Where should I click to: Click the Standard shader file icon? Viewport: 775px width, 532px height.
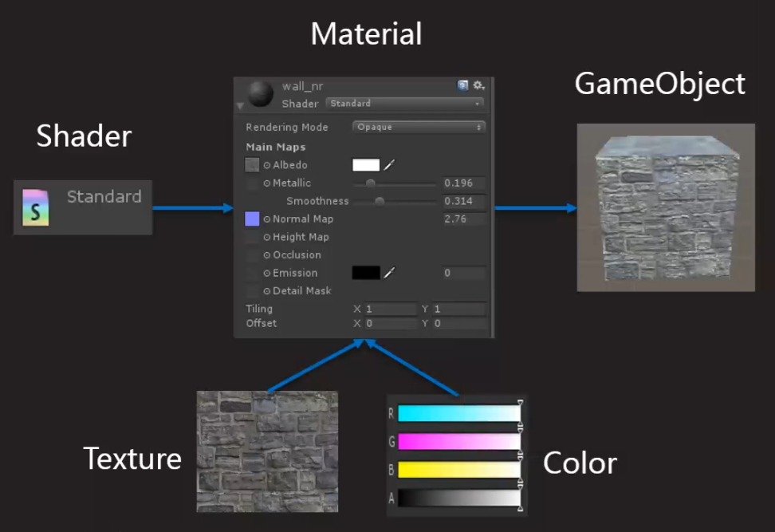pos(36,207)
